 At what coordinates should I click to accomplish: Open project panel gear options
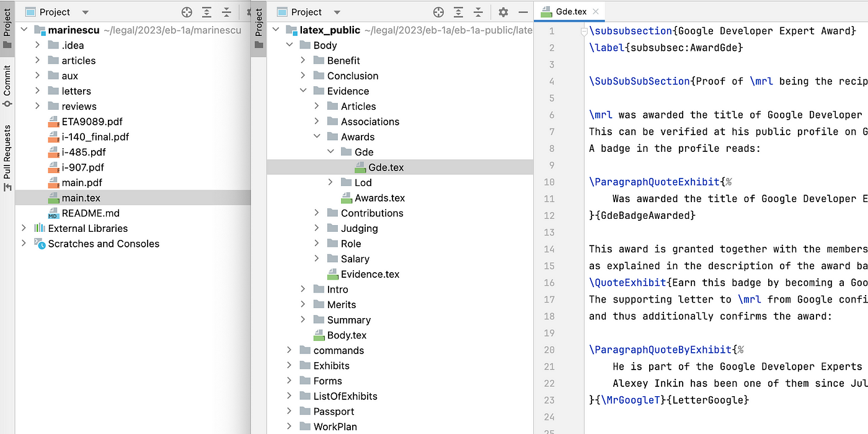coord(503,12)
